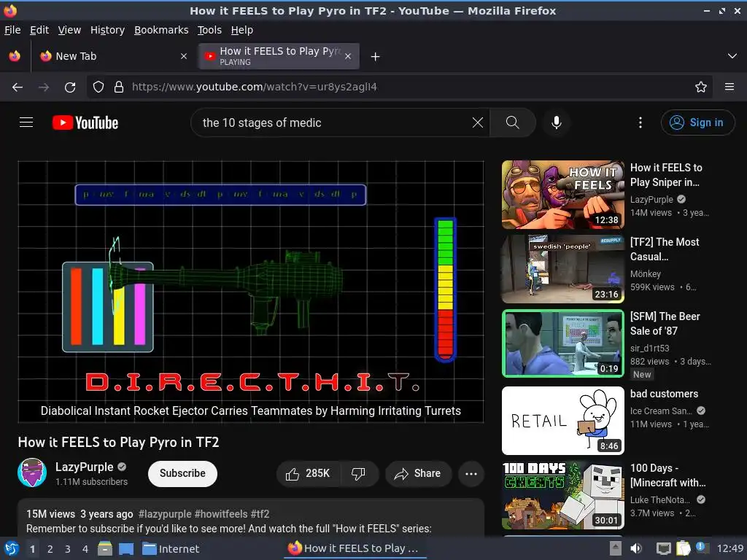The height and width of the screenshot is (560, 747).
Task: Open the Help menu
Action: pyautogui.click(x=242, y=30)
